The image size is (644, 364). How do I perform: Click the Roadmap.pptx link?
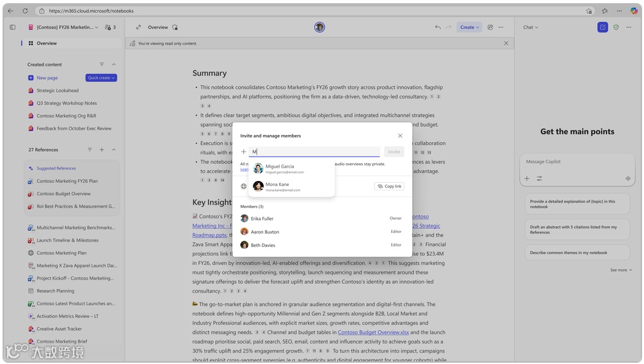coord(209,235)
